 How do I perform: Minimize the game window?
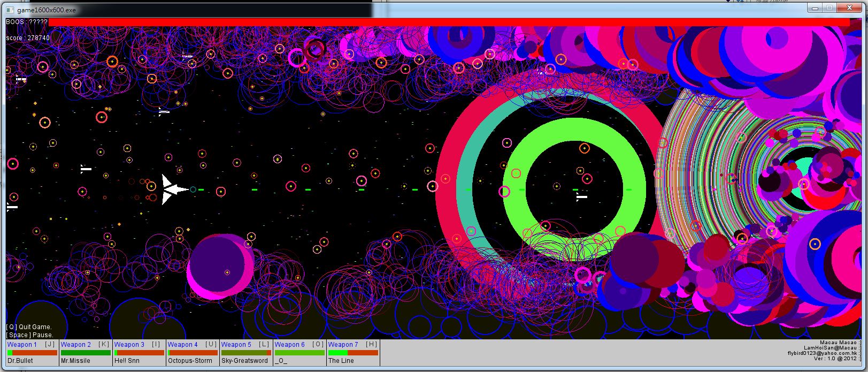click(x=815, y=7)
